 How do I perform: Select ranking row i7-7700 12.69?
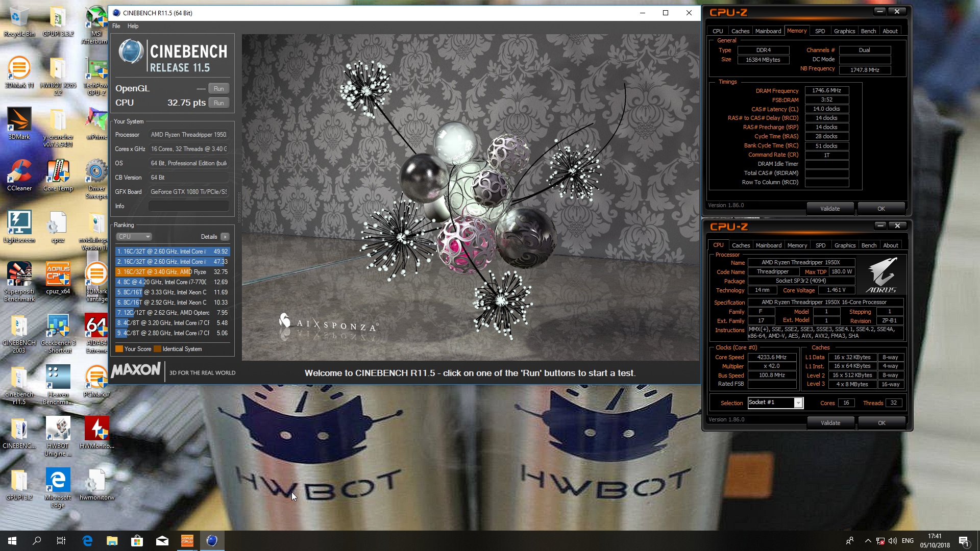[x=173, y=282]
